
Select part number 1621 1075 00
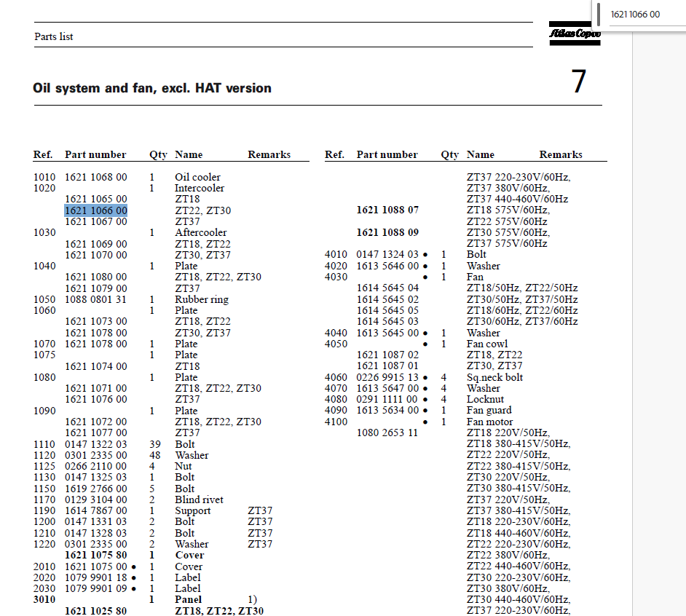click(96, 567)
